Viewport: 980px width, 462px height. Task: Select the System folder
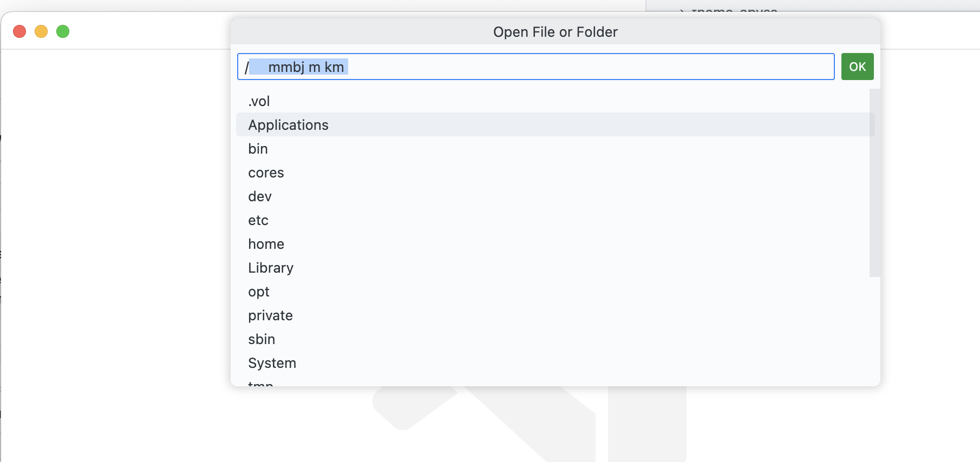click(x=272, y=363)
